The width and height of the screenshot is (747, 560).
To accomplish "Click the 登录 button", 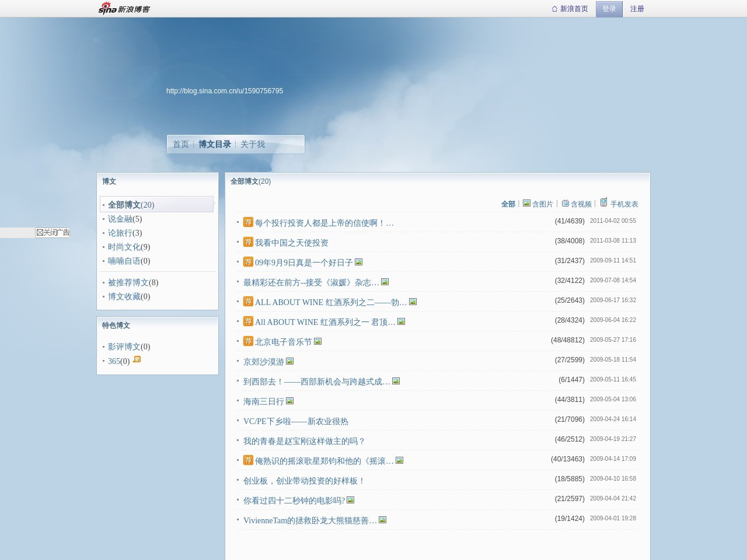I will pos(609,9).
